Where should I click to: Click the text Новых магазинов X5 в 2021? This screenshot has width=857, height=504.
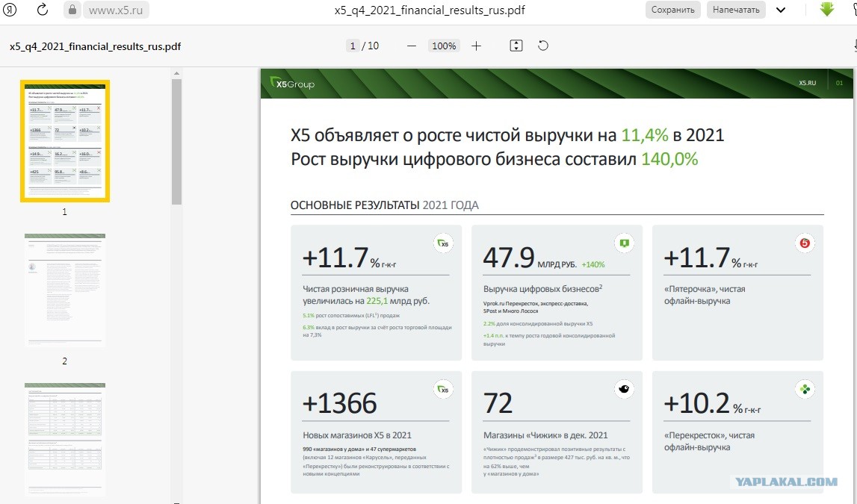point(357,435)
